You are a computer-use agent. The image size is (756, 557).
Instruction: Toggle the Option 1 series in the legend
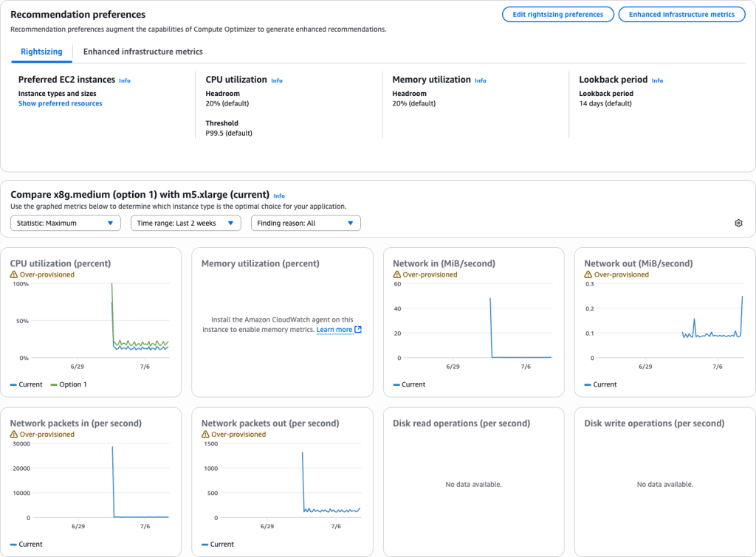click(x=68, y=384)
